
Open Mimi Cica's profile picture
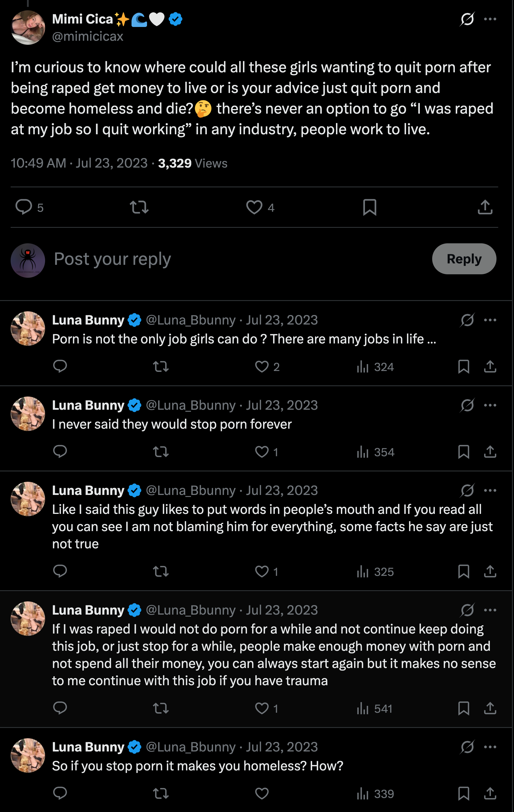28,27
